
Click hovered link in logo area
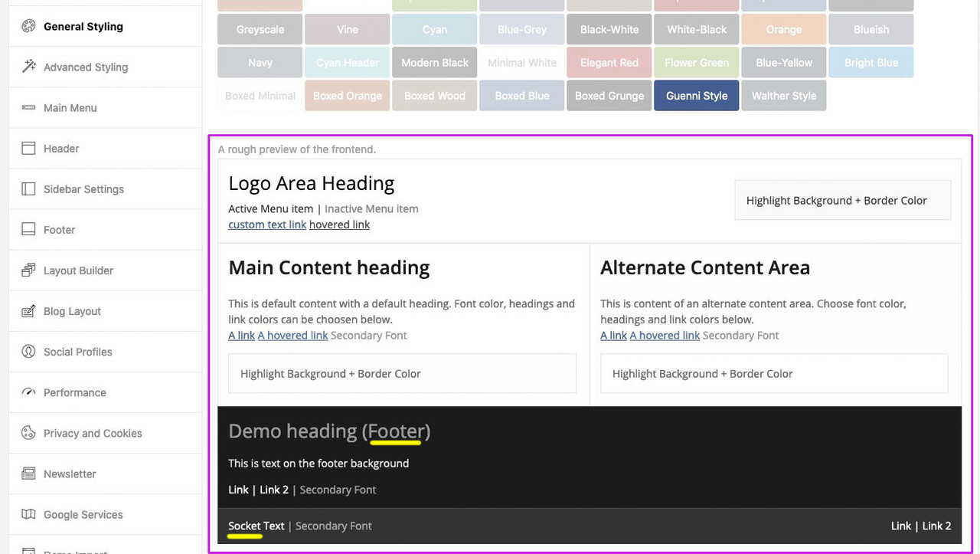tap(339, 225)
